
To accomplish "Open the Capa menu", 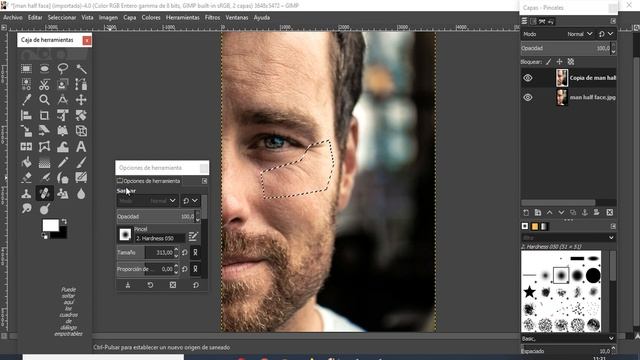I will pyautogui.click(x=129, y=18).
